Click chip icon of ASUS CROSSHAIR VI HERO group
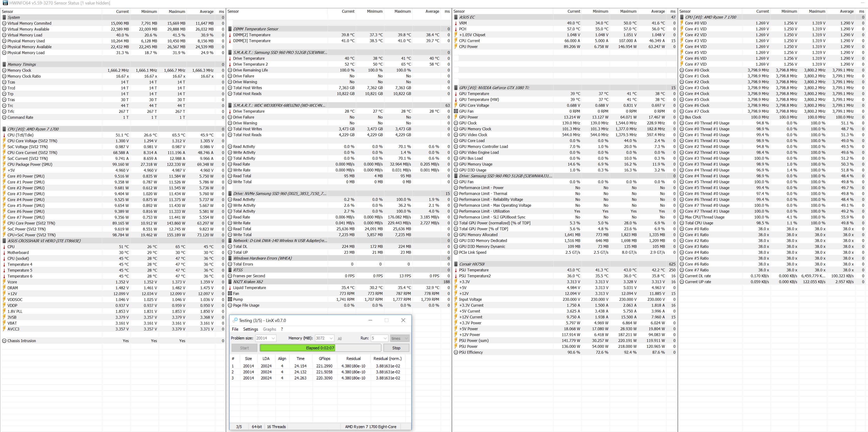Screen dimensions: 868x432 [4, 241]
